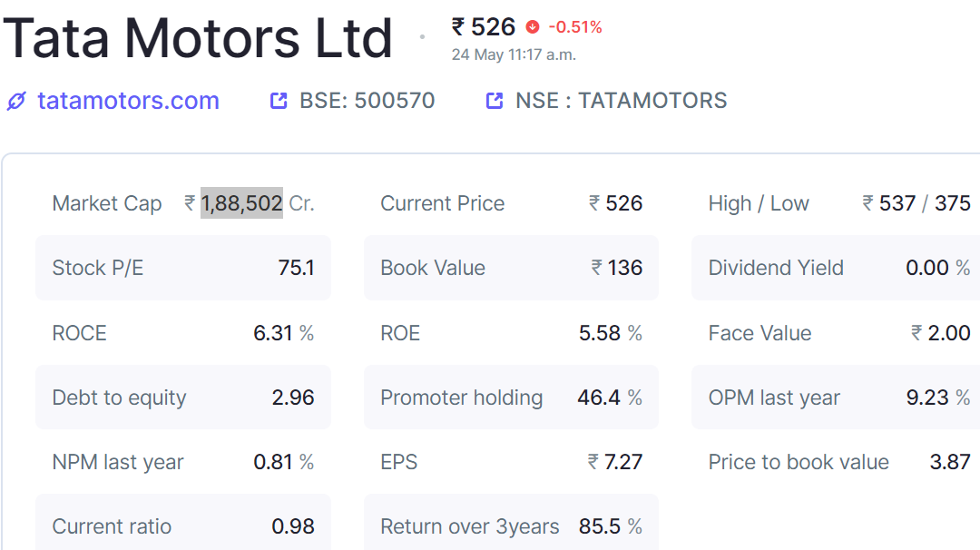Screen dimensions: 980x550
Task: Select the Current ratio row
Action: [x=183, y=525]
